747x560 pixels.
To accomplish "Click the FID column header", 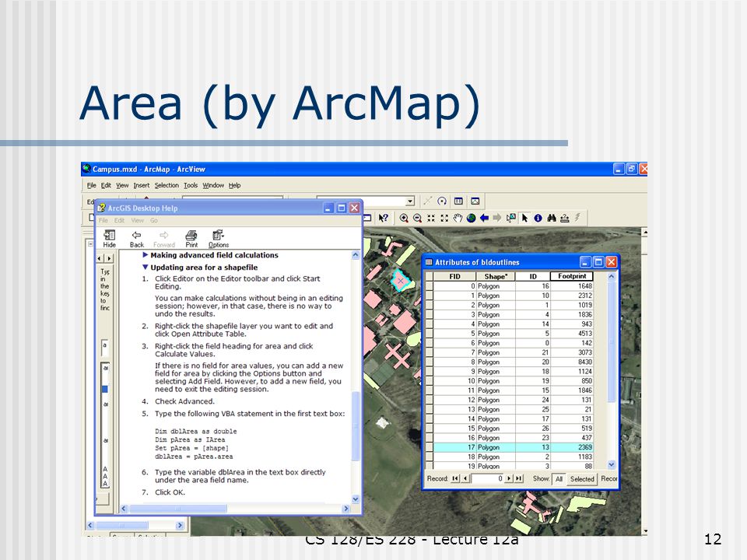I will click(x=454, y=276).
